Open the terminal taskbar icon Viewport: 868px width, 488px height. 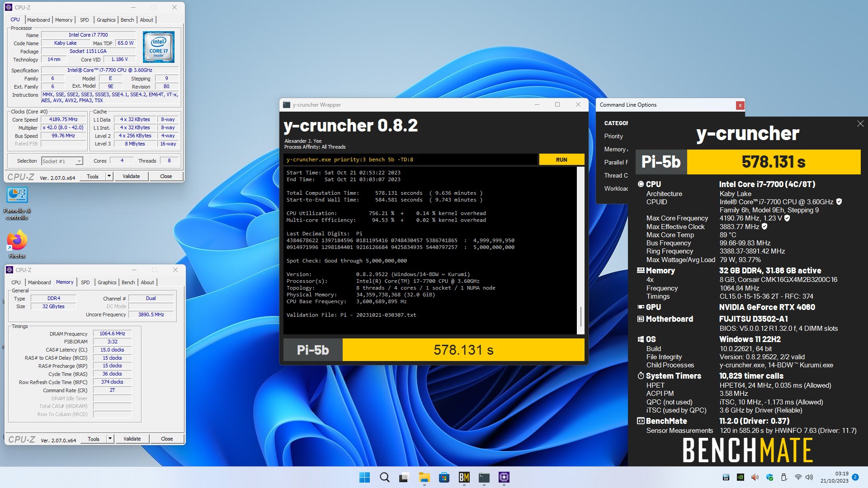(484, 477)
